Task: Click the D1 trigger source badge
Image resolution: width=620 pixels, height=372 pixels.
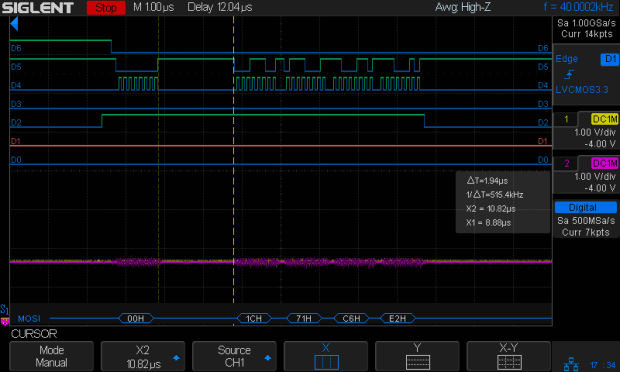Action: coord(610,59)
